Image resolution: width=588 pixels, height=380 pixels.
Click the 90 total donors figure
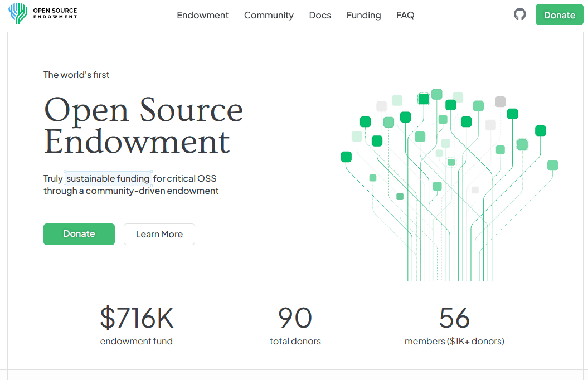295,318
